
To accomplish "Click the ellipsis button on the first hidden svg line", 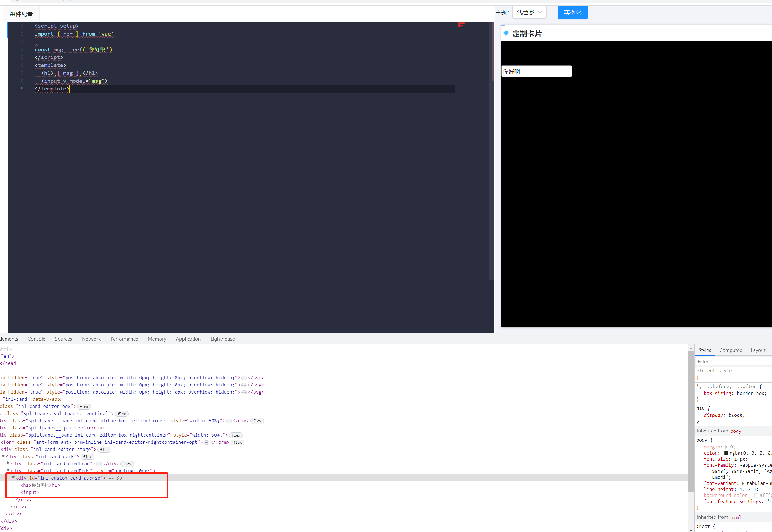I will pyautogui.click(x=244, y=377).
